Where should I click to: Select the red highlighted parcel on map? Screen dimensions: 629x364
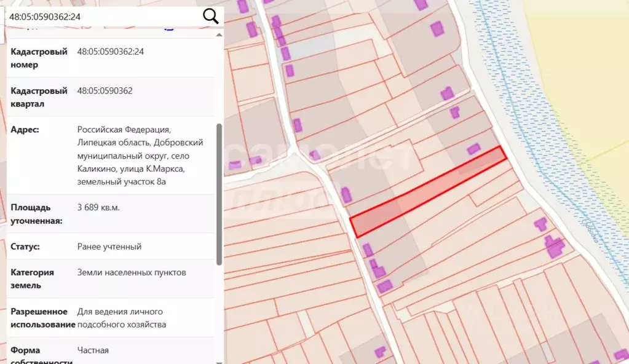(x=428, y=192)
